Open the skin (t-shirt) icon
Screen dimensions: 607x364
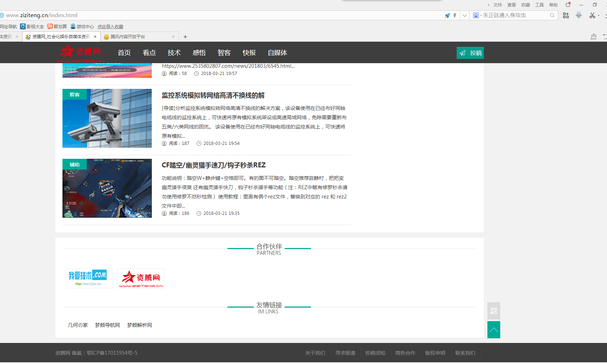pos(568,5)
